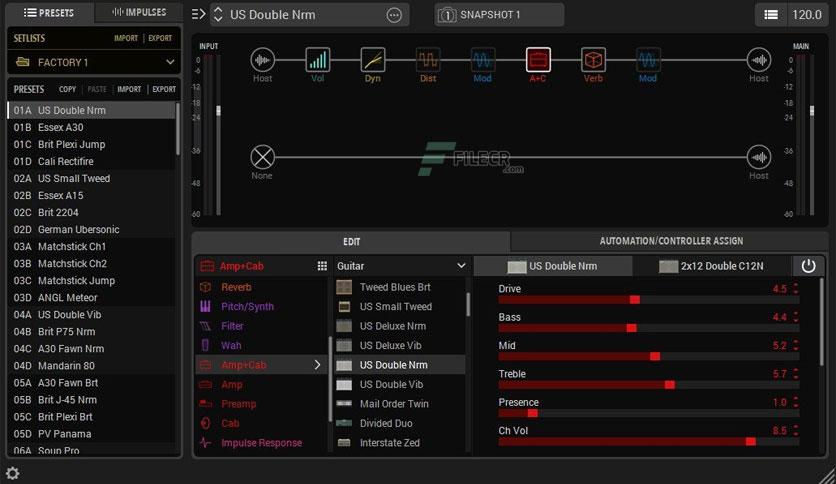Open the Guitar subcategory dropdown
The image size is (836, 484).
401,266
